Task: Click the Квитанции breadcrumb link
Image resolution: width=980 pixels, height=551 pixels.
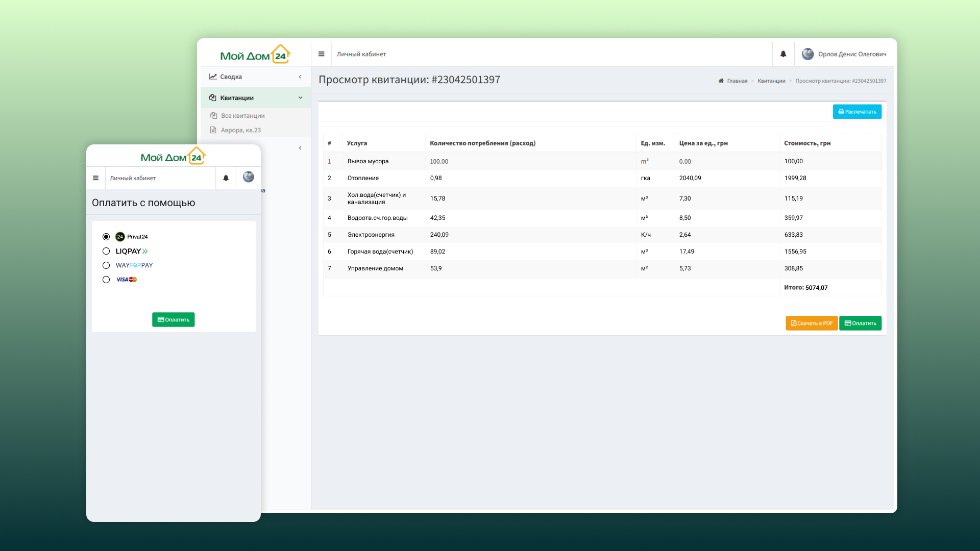Action: click(771, 81)
